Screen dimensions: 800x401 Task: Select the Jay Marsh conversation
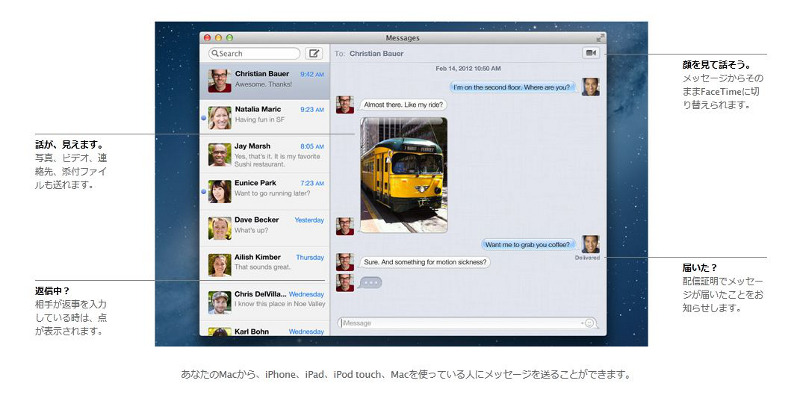point(265,155)
